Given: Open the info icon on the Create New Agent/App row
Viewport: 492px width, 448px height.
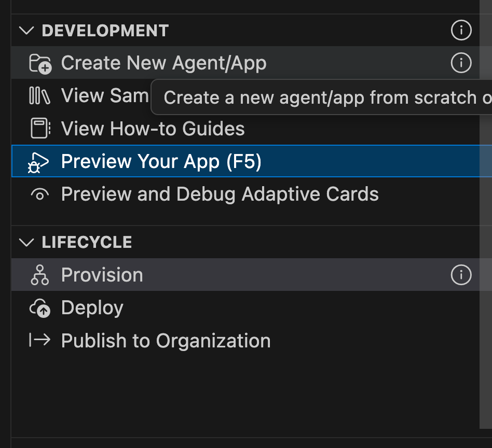Looking at the screenshot, I should point(461,63).
